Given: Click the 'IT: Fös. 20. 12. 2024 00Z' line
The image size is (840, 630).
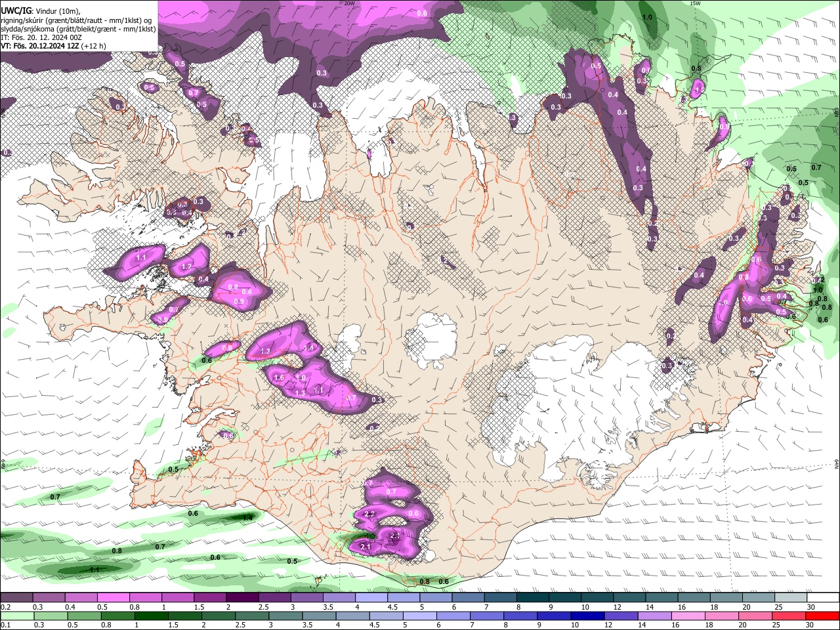Looking at the screenshot, I should 41,38.
